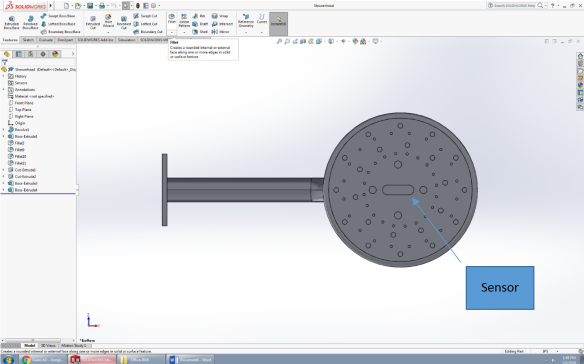Switch to FeatureManager Design Tree tab
The image size is (584, 364).
(x=6, y=54)
